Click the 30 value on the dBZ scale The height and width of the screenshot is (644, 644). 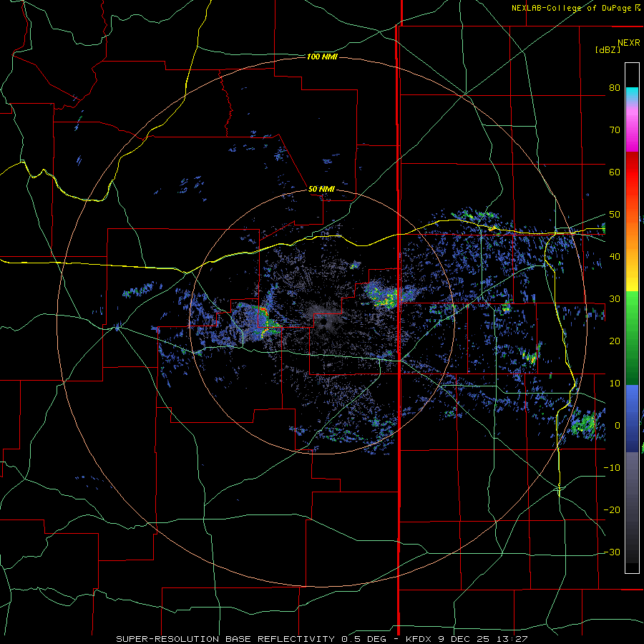coord(615,298)
